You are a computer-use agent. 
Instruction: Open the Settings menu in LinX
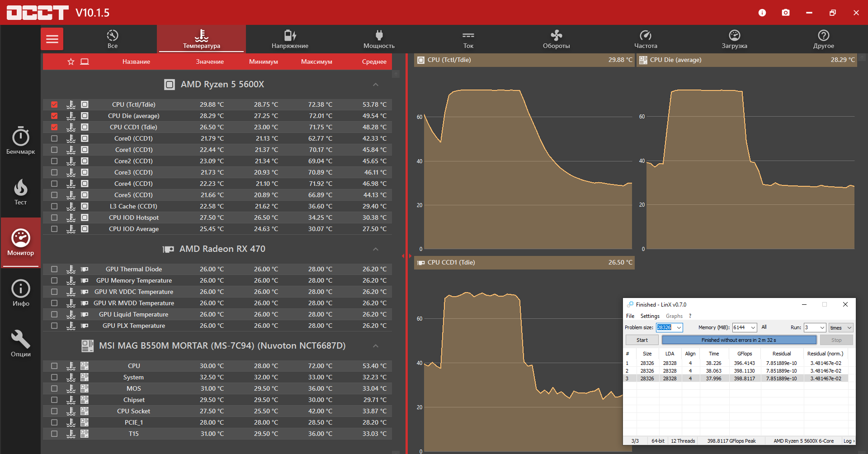[x=650, y=316]
